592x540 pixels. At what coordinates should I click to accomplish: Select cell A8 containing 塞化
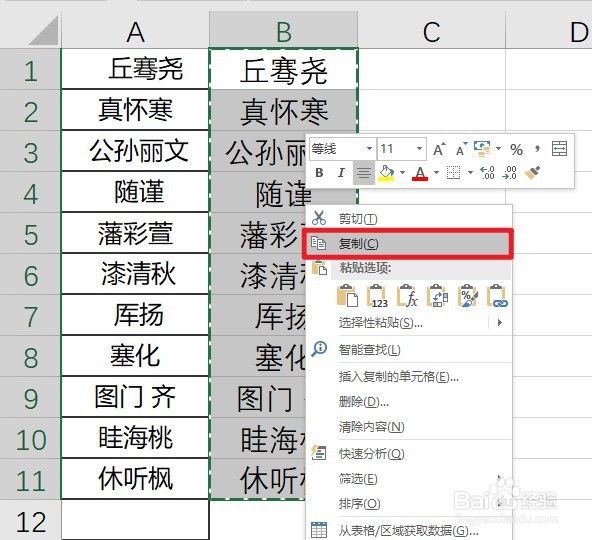[135, 356]
